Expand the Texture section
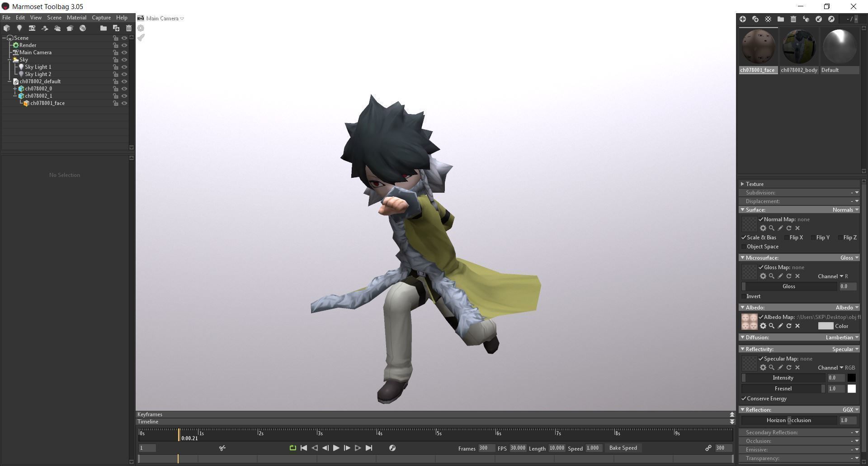Viewport: 868px width, 466px height. (742, 184)
